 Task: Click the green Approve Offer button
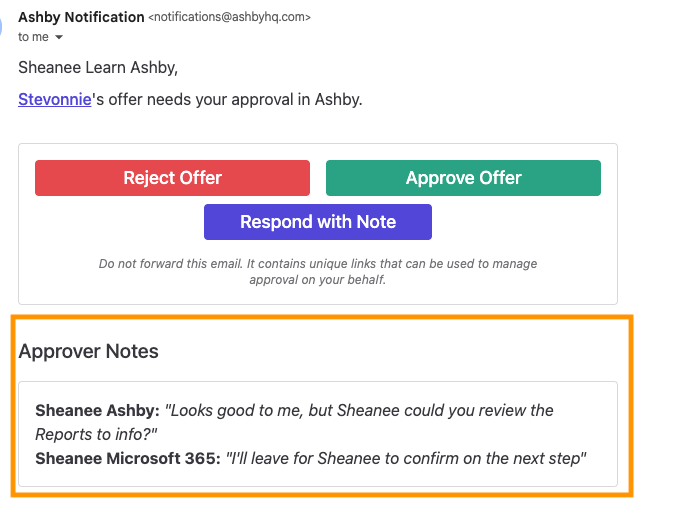click(463, 178)
